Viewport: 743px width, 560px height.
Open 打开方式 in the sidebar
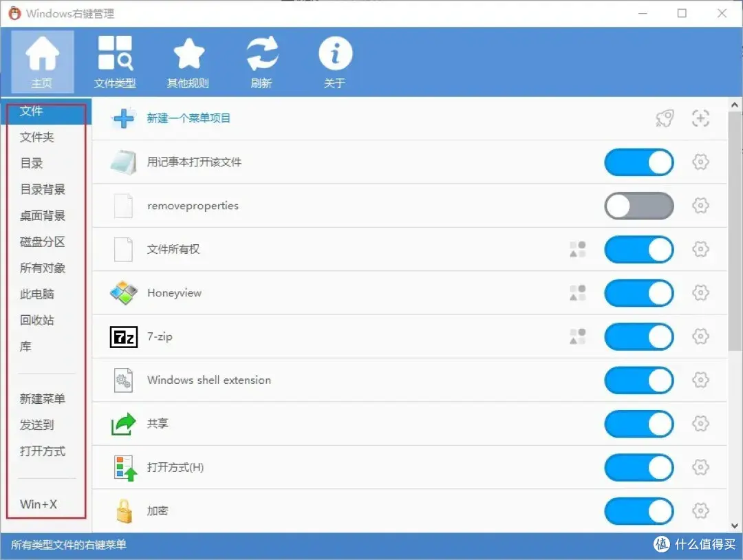tap(43, 451)
